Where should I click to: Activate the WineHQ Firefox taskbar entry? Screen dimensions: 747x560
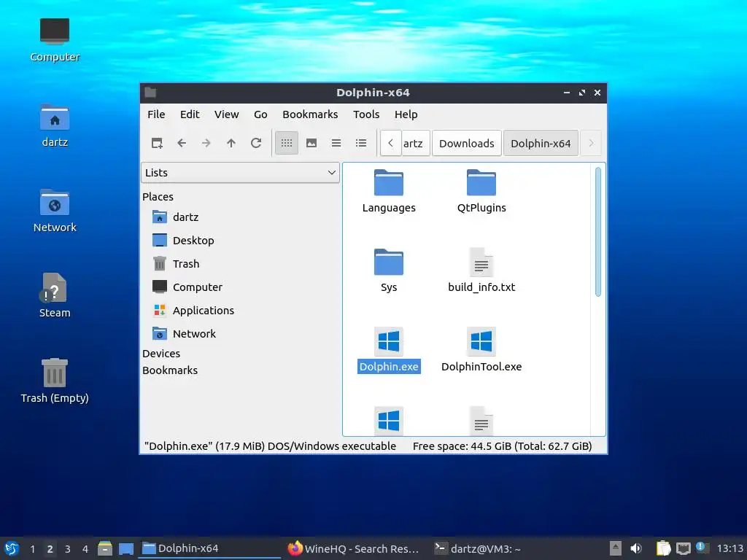pos(355,548)
